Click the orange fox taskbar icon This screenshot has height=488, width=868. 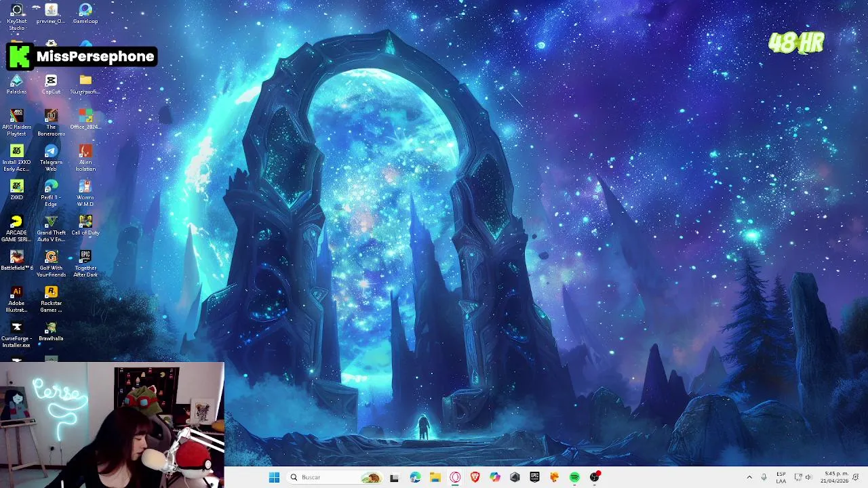555,477
